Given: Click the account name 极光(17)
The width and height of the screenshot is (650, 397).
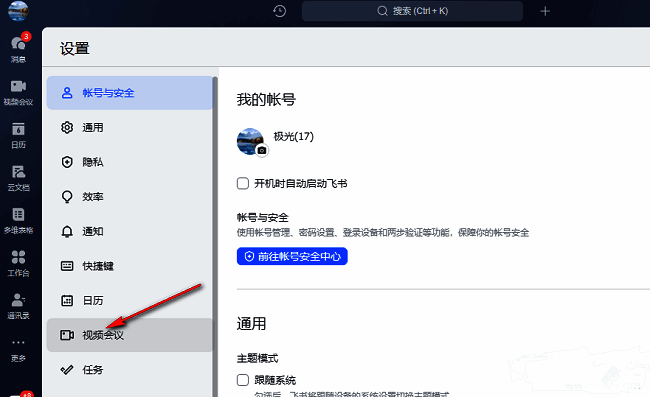Looking at the screenshot, I should click(293, 136).
